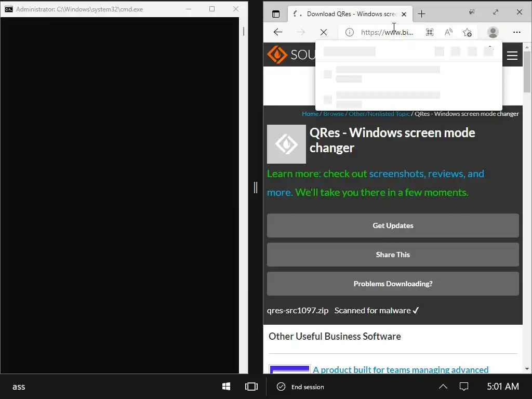
Task: Click the browser window expand arrows icon
Action: point(496,12)
